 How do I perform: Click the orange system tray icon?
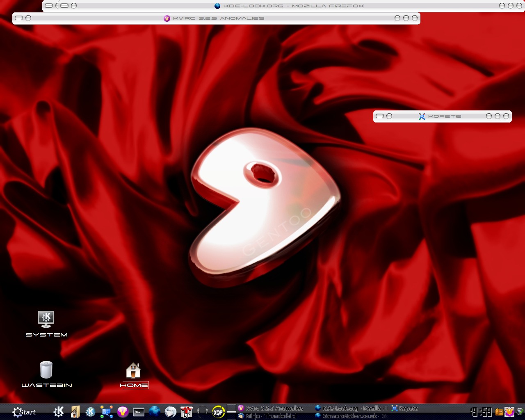click(x=499, y=412)
